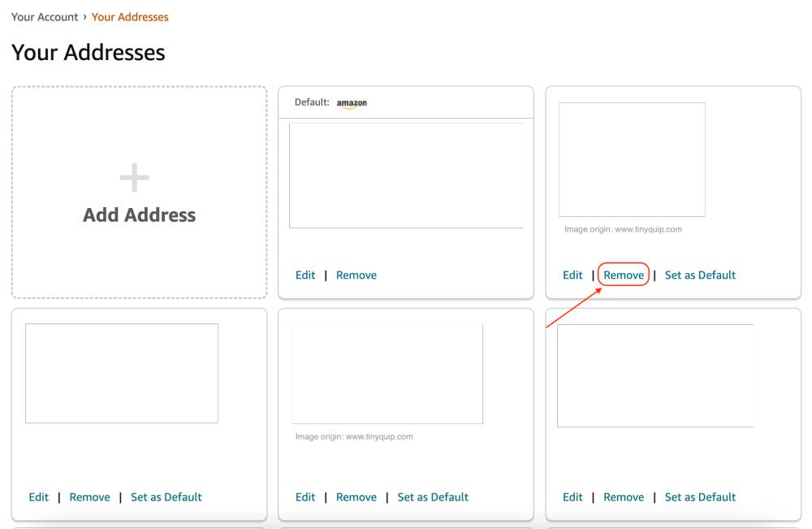Click the address image thumbnail near the circled Remove
812x529 pixels.
point(633,158)
